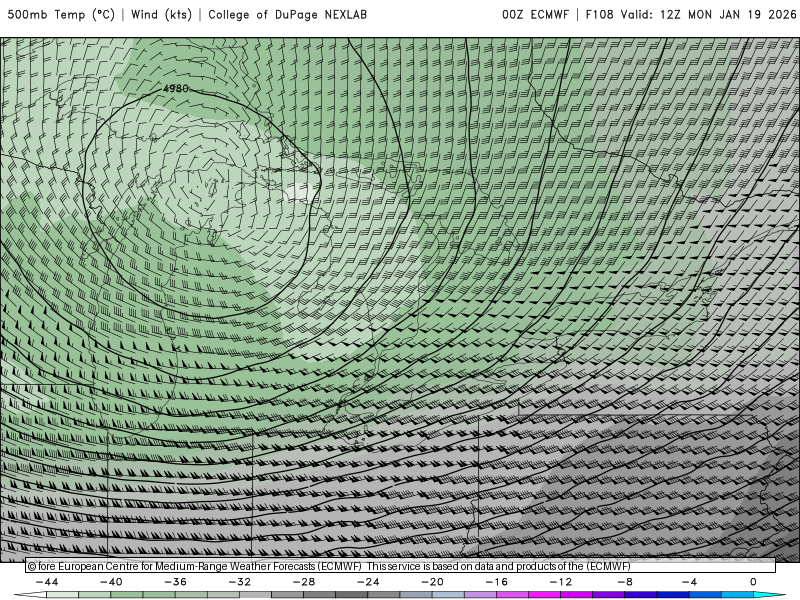Click the '-24' color bar label

[x=368, y=582]
